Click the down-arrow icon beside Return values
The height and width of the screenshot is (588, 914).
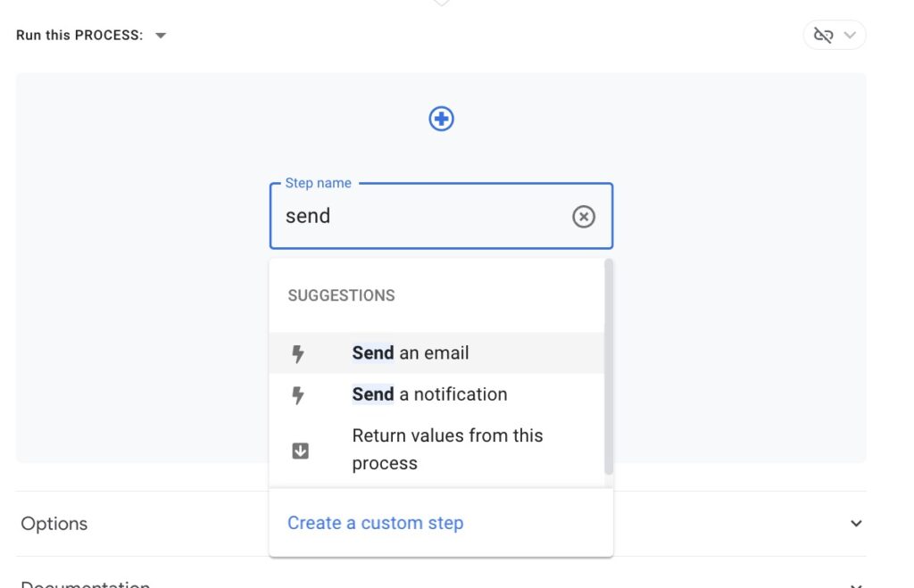click(x=300, y=451)
